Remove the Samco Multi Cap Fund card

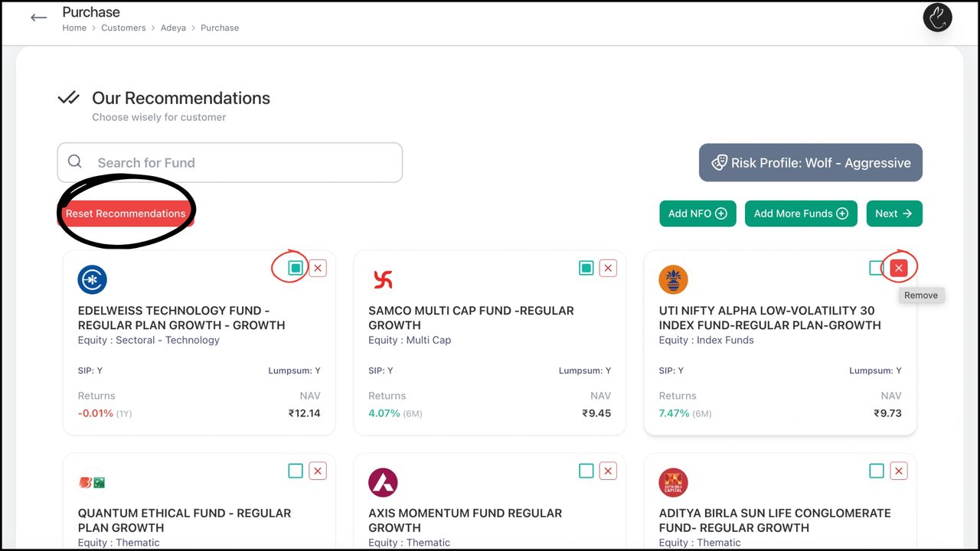(x=608, y=268)
